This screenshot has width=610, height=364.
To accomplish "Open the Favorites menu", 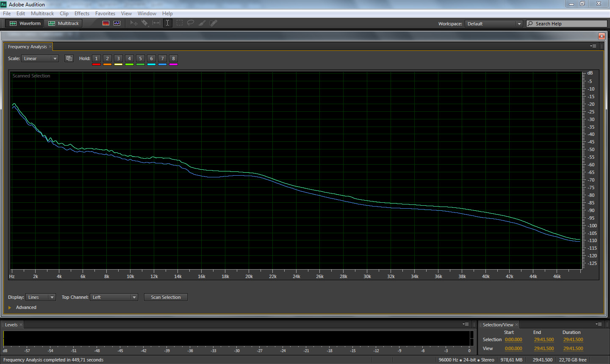I will [105, 14].
